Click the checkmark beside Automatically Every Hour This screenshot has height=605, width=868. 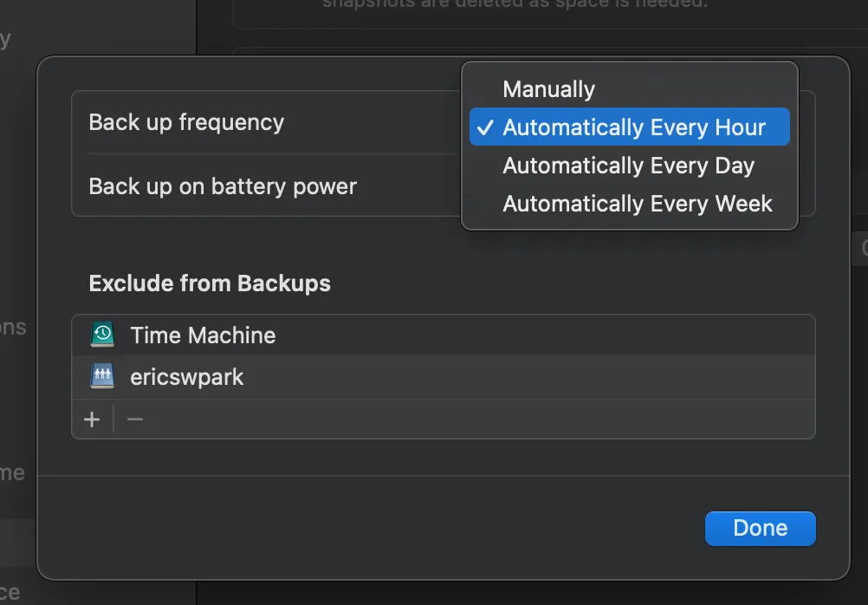(x=484, y=127)
